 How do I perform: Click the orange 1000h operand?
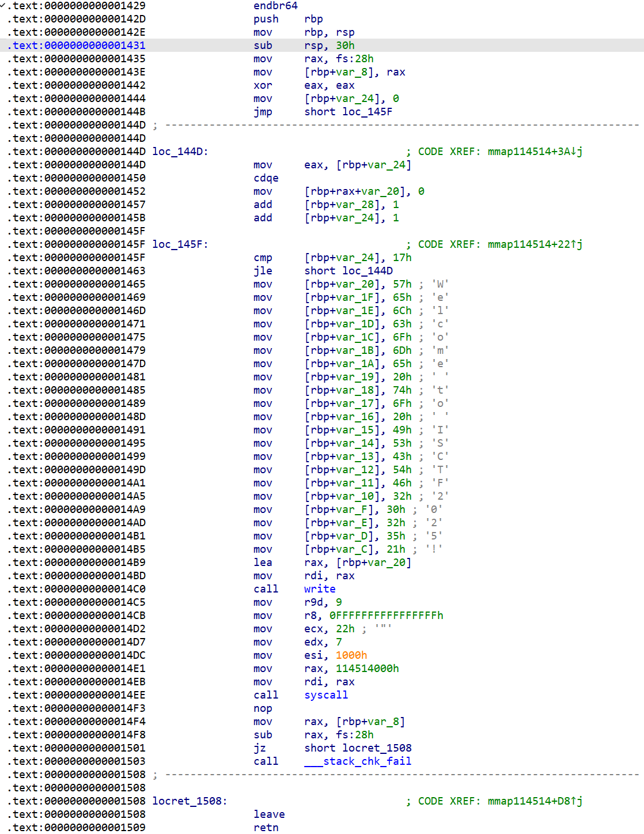(351, 655)
